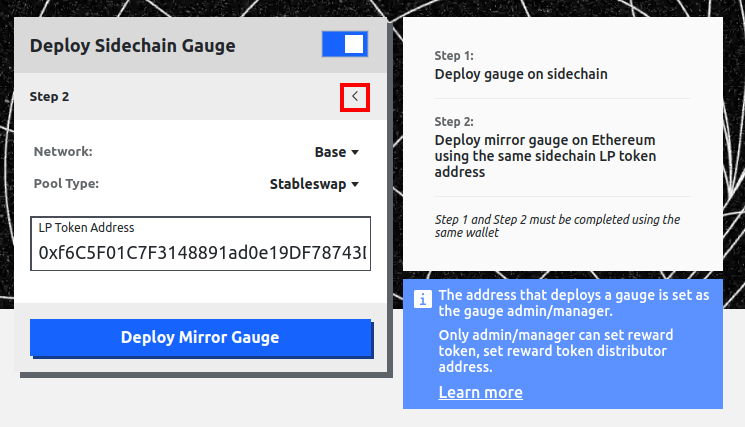Open the Network dropdown showing Base
Viewport: 745px width, 427px height.
pyautogui.click(x=336, y=152)
